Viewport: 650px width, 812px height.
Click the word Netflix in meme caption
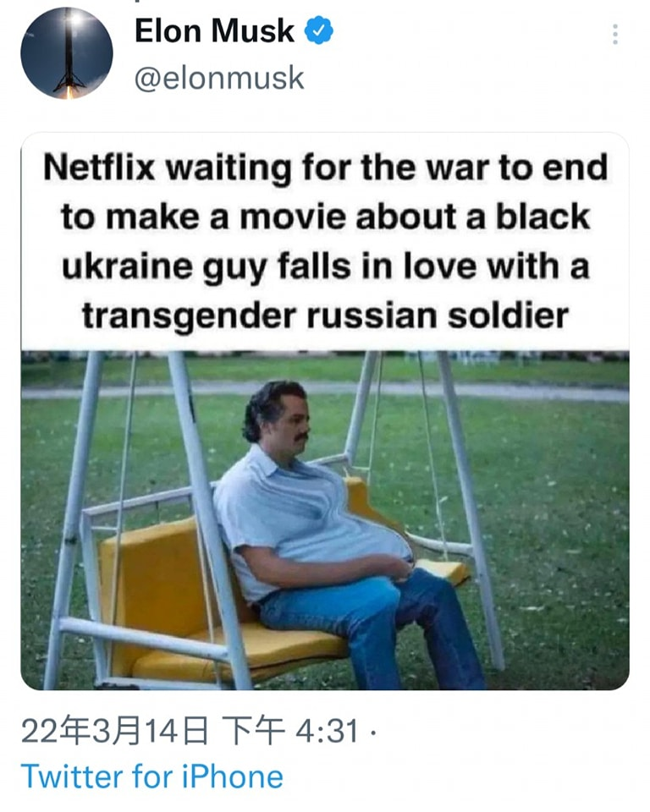click(99, 167)
